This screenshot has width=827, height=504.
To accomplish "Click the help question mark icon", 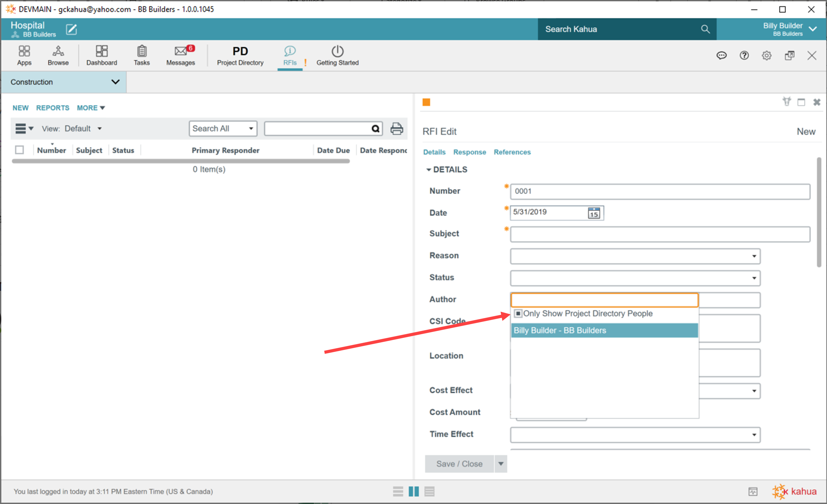I will pos(744,55).
